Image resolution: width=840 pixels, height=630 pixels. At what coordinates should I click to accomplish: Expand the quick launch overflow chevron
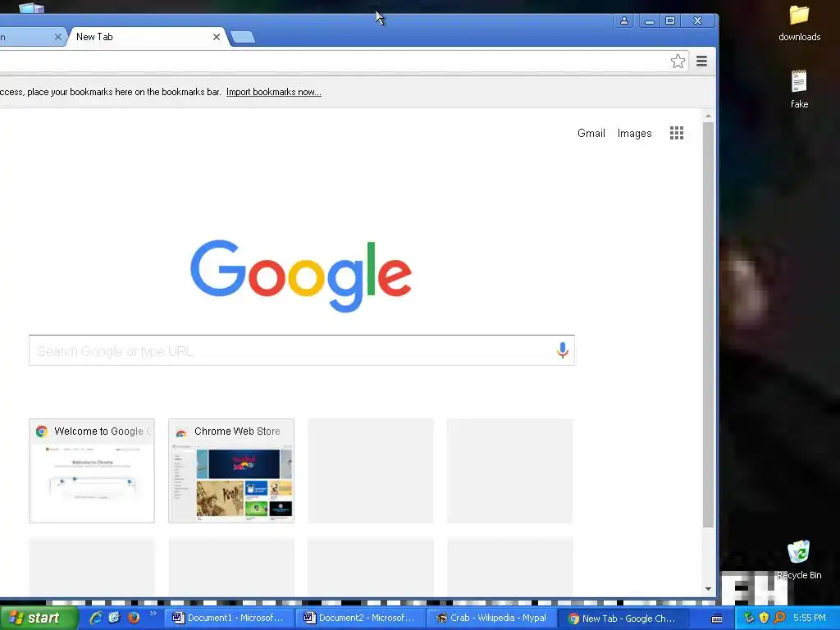click(x=153, y=614)
